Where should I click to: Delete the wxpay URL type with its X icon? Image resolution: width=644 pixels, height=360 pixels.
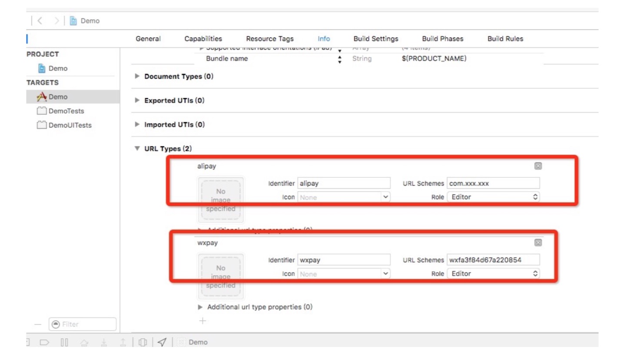538,243
